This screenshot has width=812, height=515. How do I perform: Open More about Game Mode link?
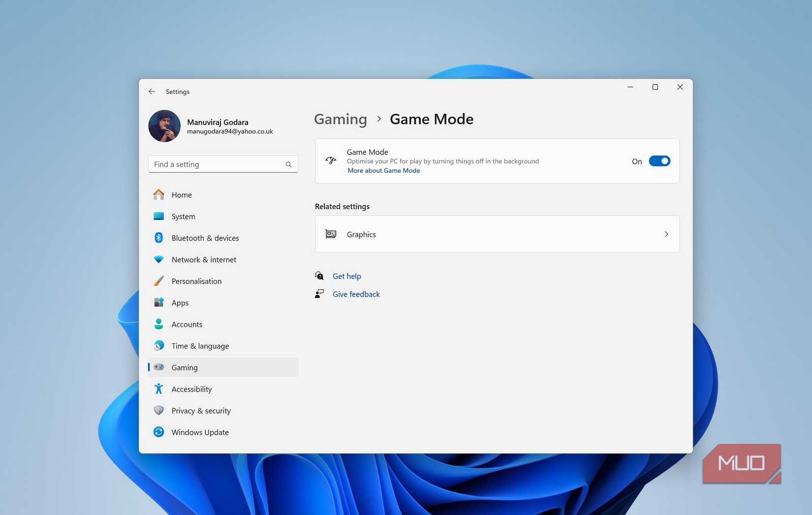(383, 171)
